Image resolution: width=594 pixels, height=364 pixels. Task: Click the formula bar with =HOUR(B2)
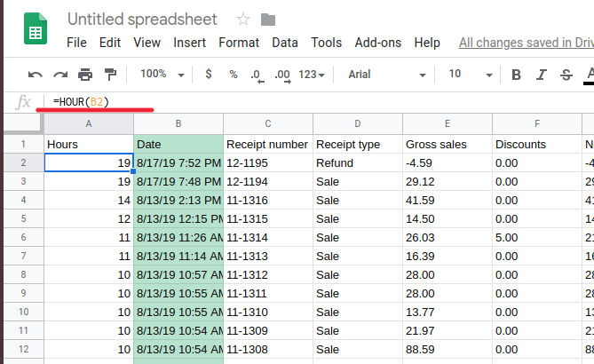266,102
